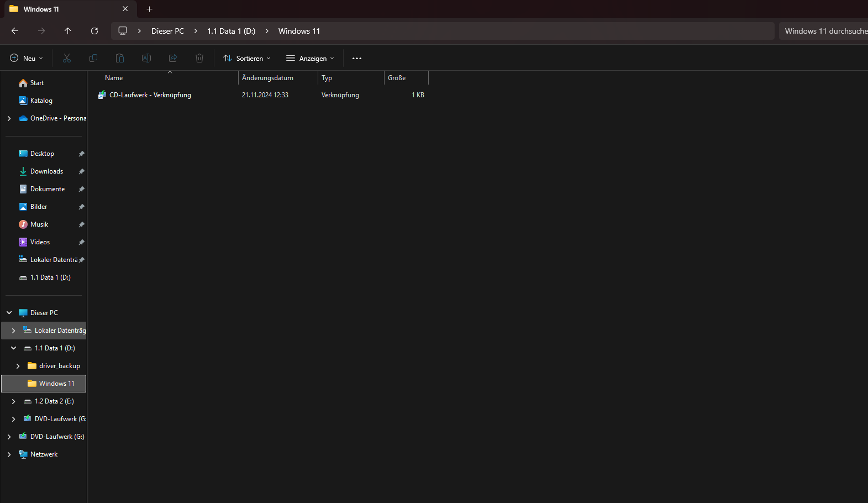Screen dimensions: 868x503
Task: Open the Anzeigen view dropdown
Action: click(310, 58)
